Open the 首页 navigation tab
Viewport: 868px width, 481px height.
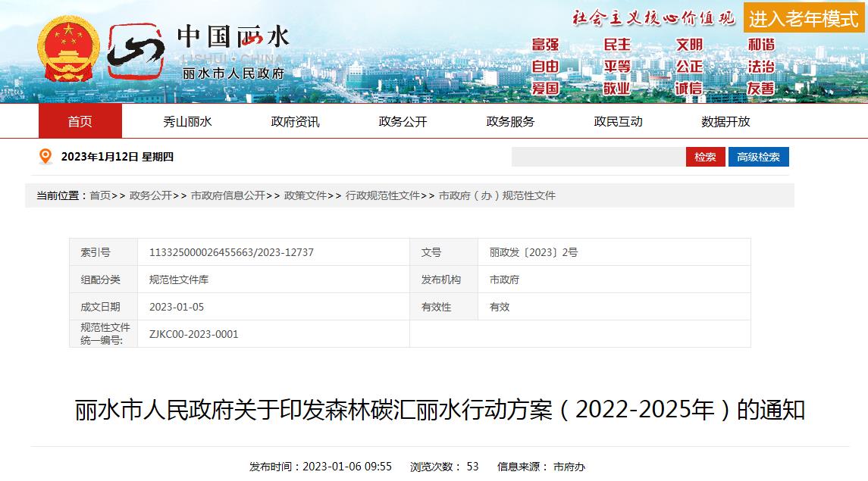pyautogui.click(x=80, y=121)
